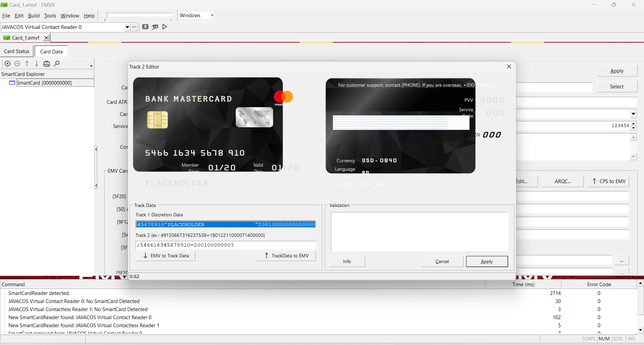Image resolution: width=644 pixels, height=345 pixels.
Task: Click the EMV to Track Data button
Action: [165, 256]
